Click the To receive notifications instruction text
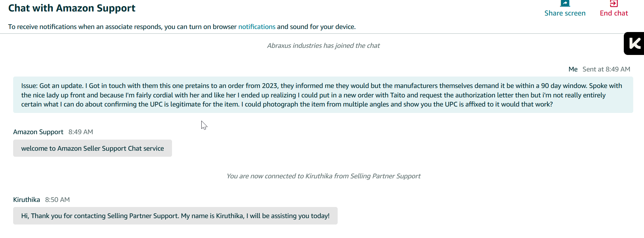This screenshot has width=644, height=238. pyautogui.click(x=122, y=27)
